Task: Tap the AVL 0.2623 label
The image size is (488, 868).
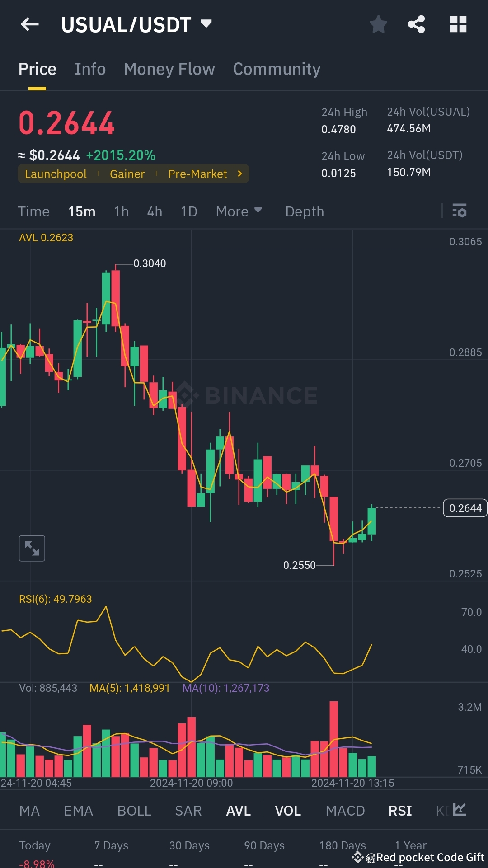Action: [46, 237]
